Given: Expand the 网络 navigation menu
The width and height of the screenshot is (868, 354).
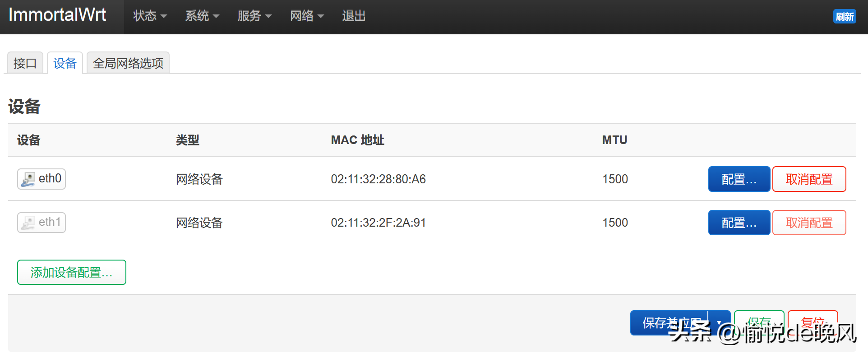Looking at the screenshot, I should [307, 16].
